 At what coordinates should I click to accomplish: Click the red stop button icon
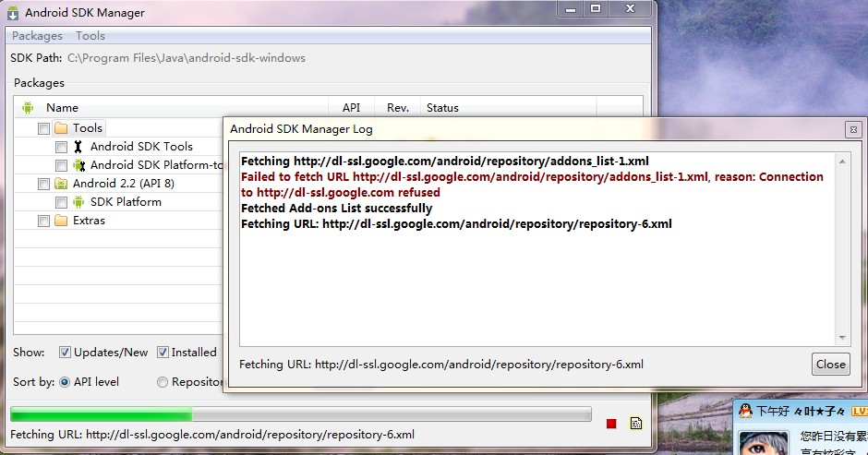611,424
